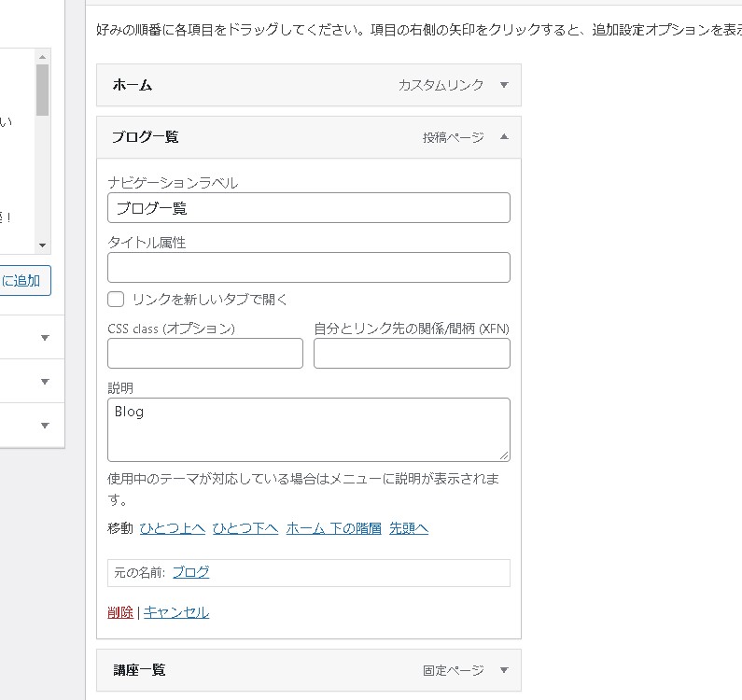Screen dimensions: 742x700
Task: Click ホーム 下の階層 link
Action: click(334, 528)
